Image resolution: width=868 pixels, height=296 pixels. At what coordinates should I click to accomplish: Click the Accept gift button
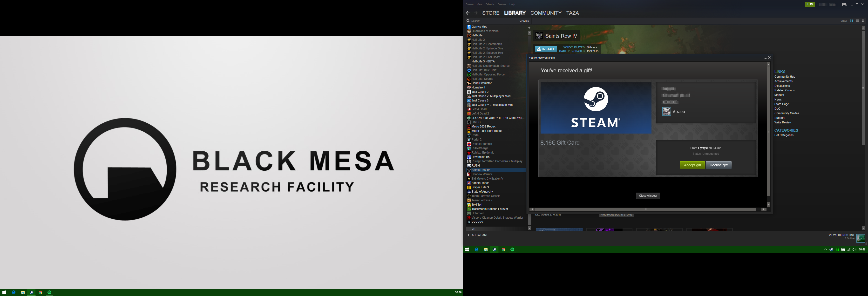coord(692,165)
